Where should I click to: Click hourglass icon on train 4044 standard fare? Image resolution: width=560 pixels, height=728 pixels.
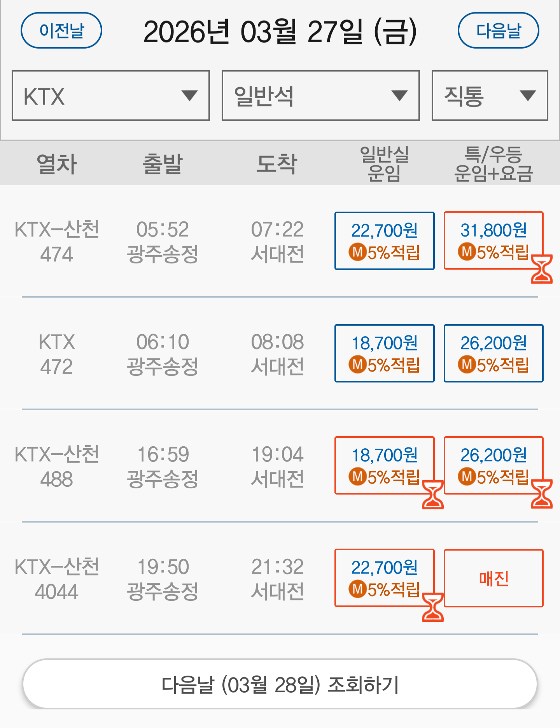pos(432,607)
